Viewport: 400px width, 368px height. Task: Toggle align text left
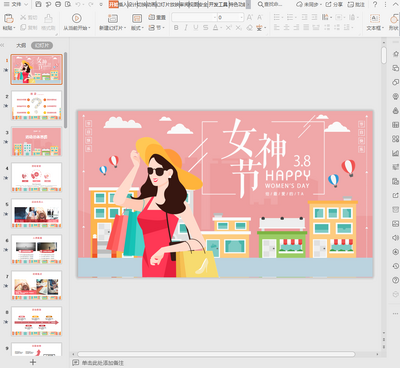276,28
